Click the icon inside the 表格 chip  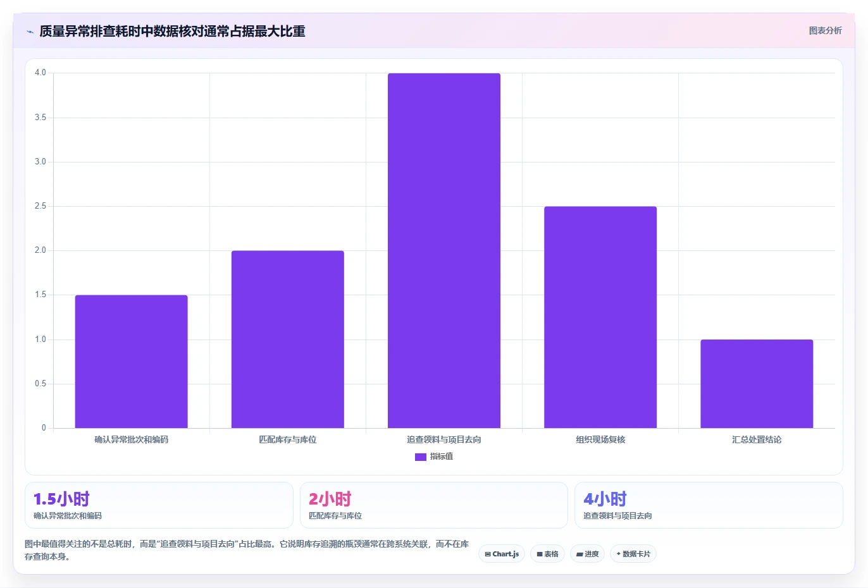pos(540,554)
